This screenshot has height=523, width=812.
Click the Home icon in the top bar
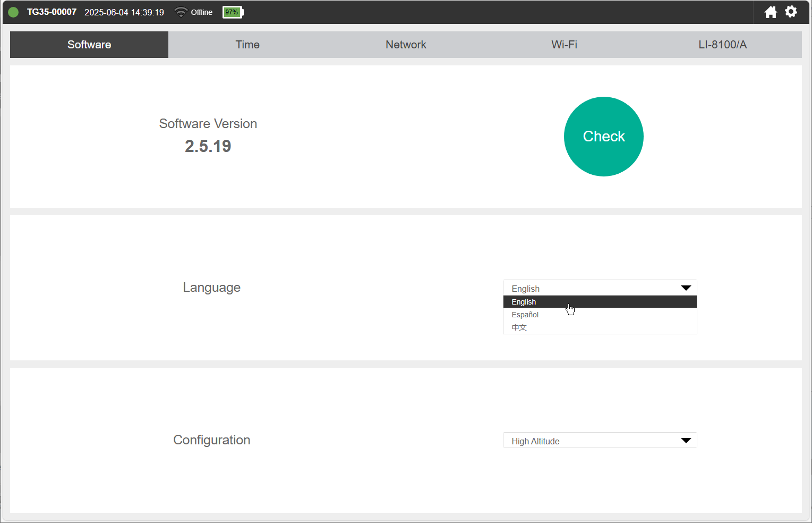(x=771, y=12)
